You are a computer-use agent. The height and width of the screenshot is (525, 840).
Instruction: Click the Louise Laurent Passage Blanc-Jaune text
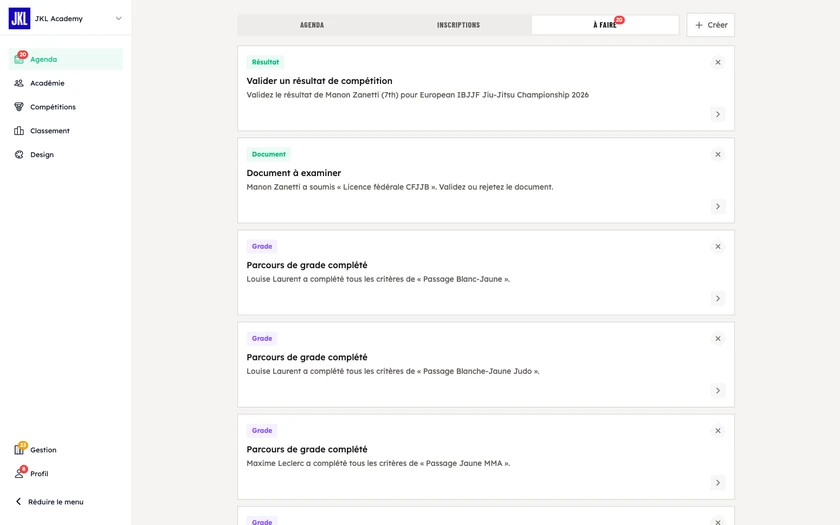(x=378, y=279)
